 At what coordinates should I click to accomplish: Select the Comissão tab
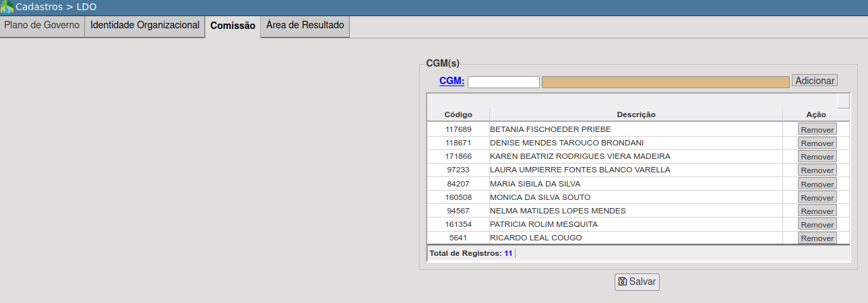point(232,26)
